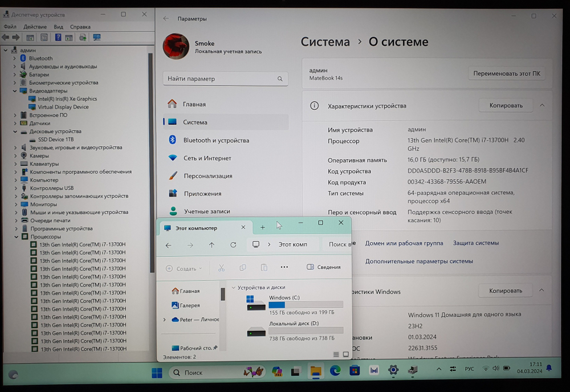The image size is (570, 392).
Task: Select the Copy icon in Explorer toolbar
Action: 243,267
